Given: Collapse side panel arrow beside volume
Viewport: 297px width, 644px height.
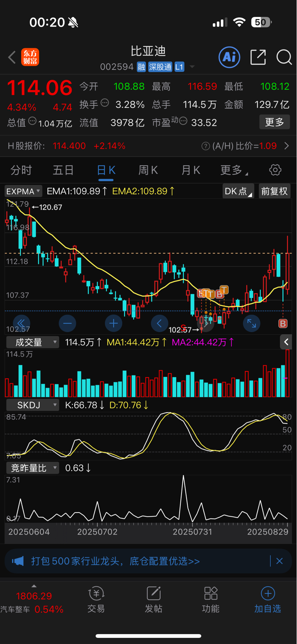Looking at the screenshot, I should click(286, 342).
